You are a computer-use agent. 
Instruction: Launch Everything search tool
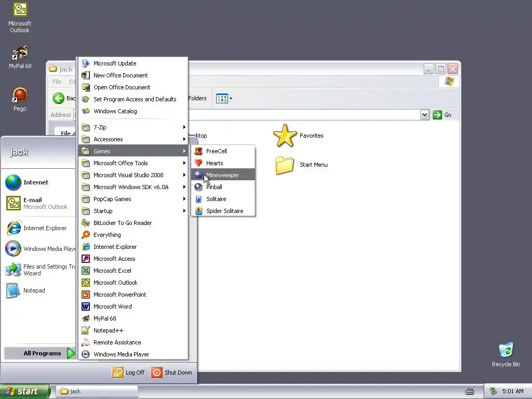tap(134, 235)
